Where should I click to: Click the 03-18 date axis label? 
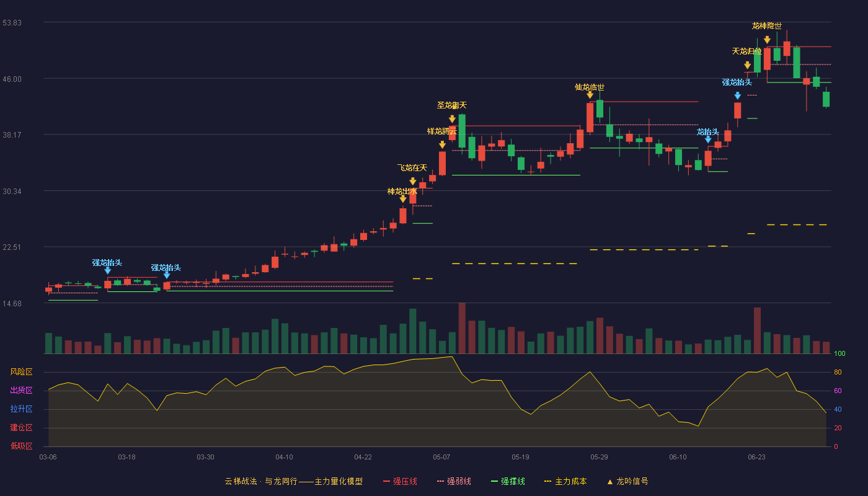pos(126,457)
